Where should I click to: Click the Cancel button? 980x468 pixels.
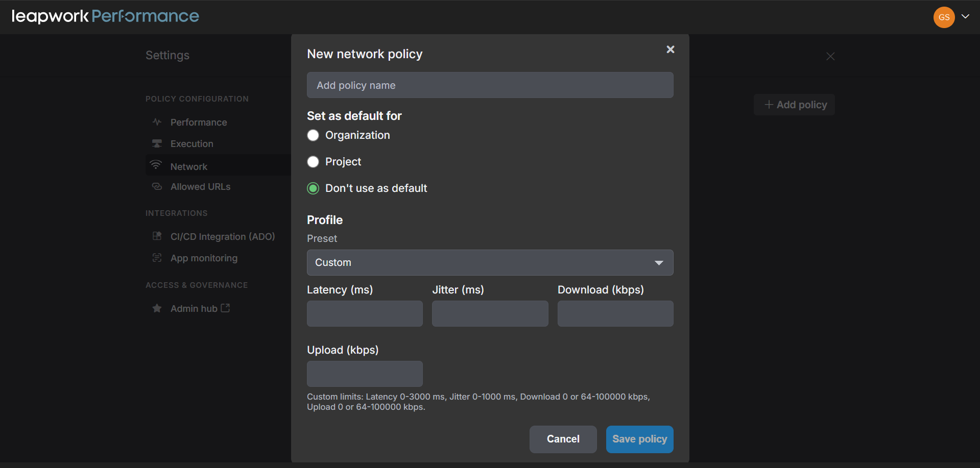pyautogui.click(x=563, y=439)
